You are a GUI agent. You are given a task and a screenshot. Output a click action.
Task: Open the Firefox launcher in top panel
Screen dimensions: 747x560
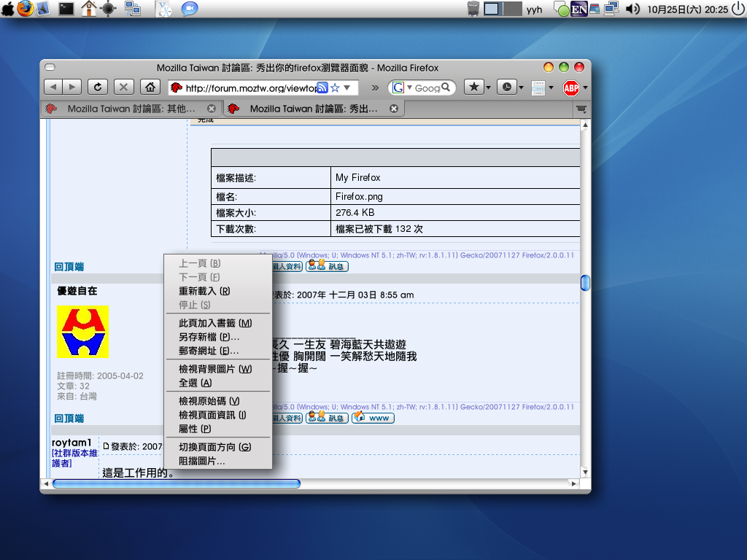coord(26,9)
